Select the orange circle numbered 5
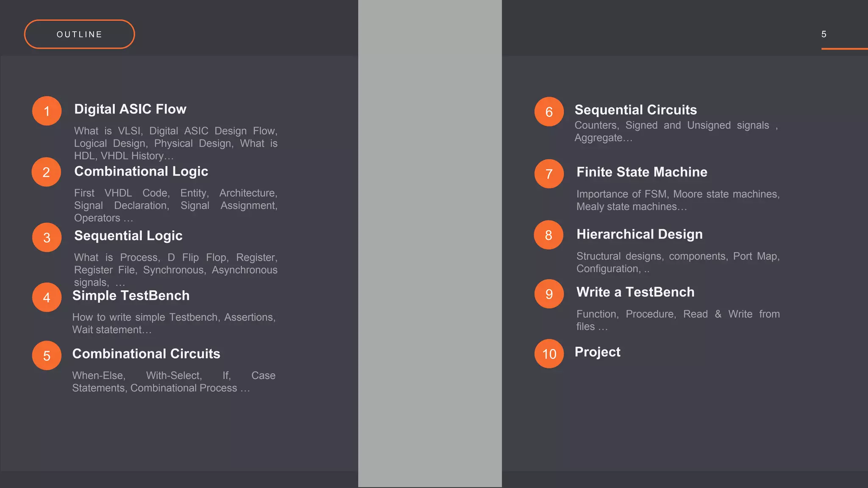The height and width of the screenshot is (488, 868). coord(47,356)
